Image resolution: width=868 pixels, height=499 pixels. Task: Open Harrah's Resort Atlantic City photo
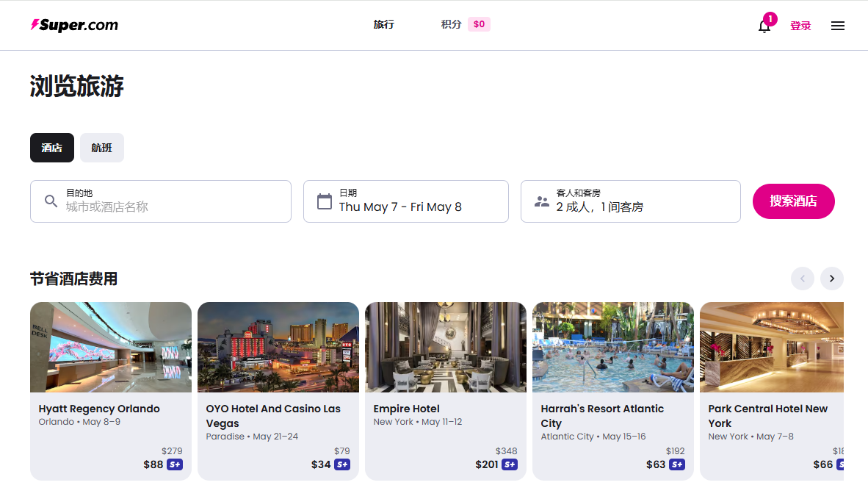point(612,348)
